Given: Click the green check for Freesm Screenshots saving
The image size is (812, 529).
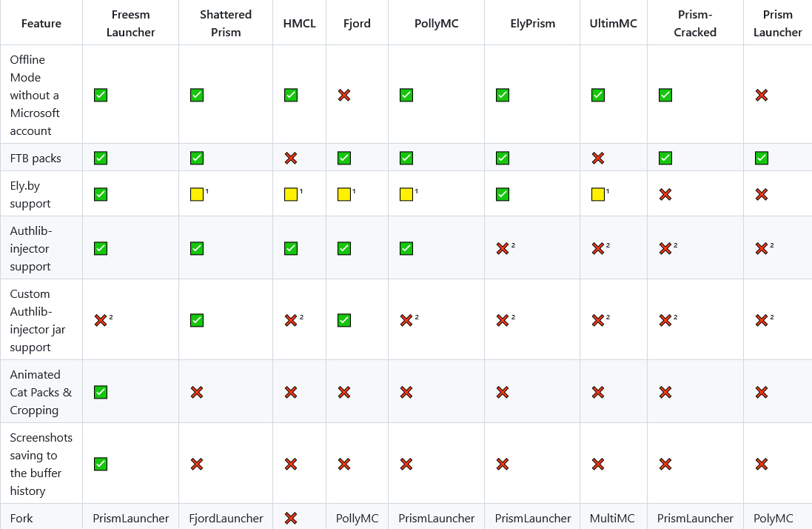Looking at the screenshot, I should coord(101,465).
